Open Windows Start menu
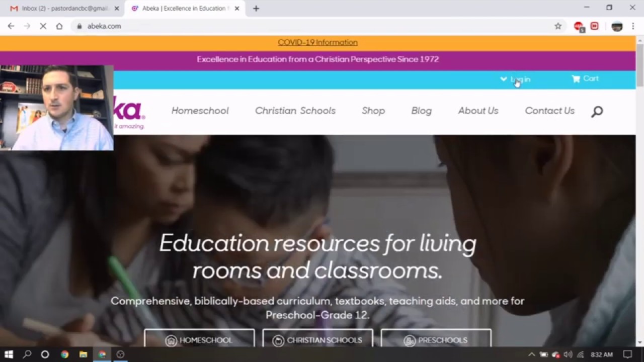The image size is (644, 362). click(x=9, y=354)
